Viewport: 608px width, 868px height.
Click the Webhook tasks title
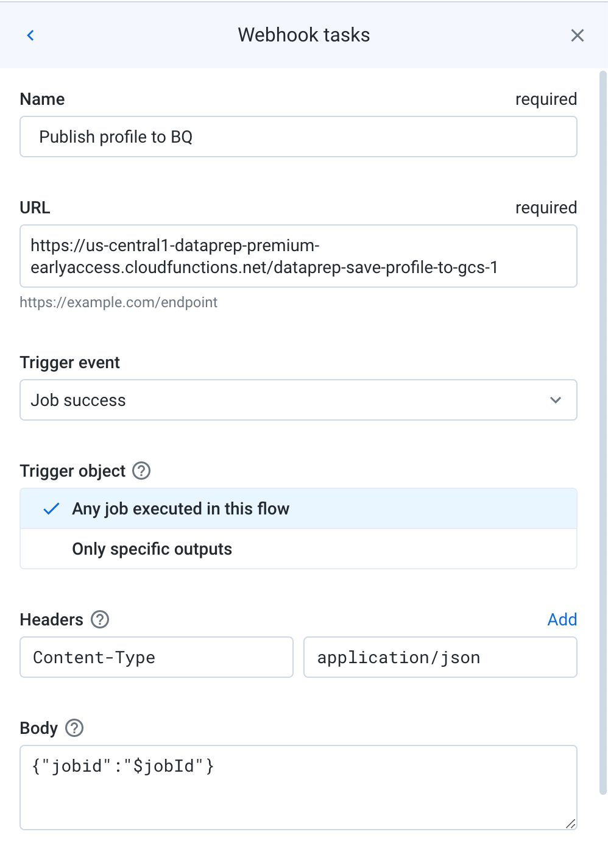tap(304, 35)
